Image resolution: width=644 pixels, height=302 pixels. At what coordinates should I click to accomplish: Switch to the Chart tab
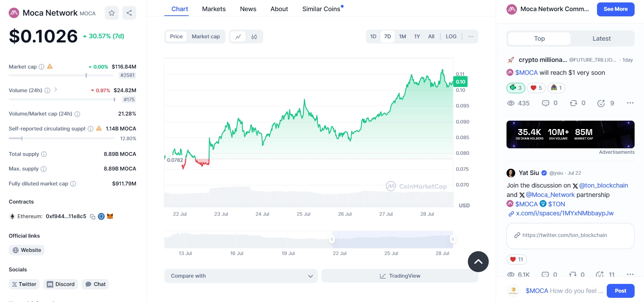pos(180,9)
